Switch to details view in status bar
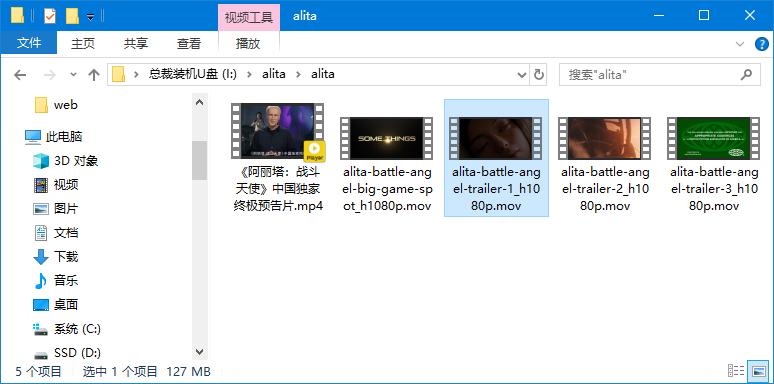The height and width of the screenshot is (384, 774). click(736, 371)
